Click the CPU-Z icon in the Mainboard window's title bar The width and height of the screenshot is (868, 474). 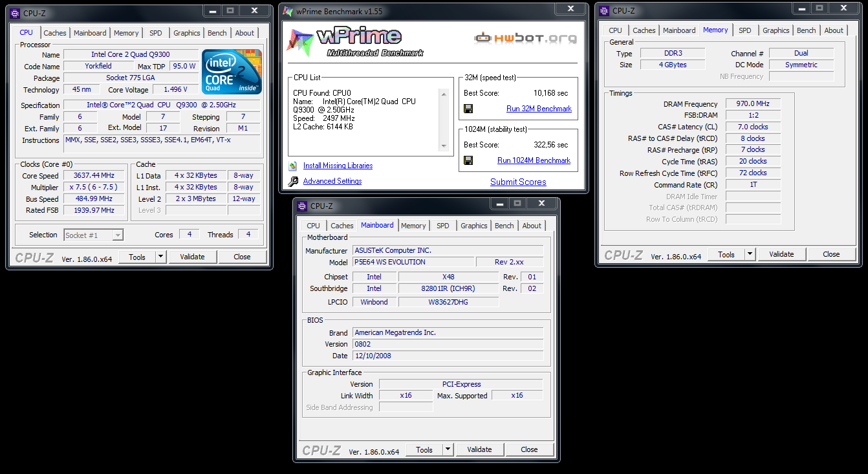click(302, 206)
